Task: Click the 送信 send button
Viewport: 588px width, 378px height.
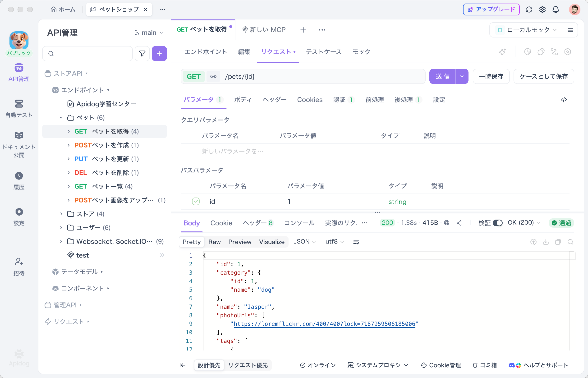Action: 442,76
